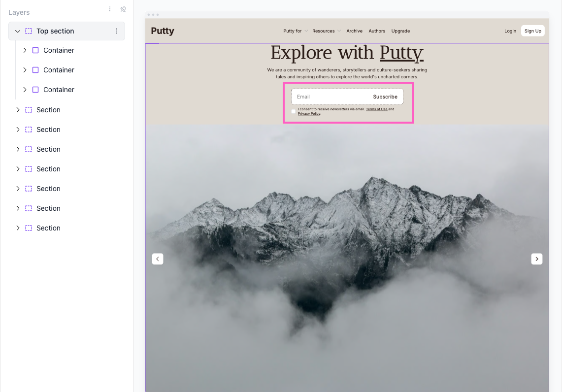This screenshot has width=562, height=392.
Task: Check the newsletter consent checkbox
Action: point(294,111)
